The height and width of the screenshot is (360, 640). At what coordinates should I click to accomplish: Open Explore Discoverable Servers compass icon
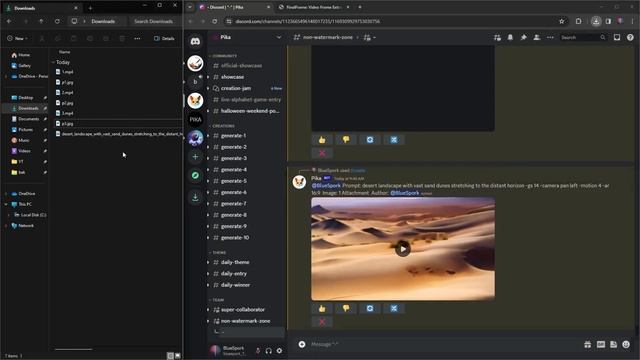196,176
